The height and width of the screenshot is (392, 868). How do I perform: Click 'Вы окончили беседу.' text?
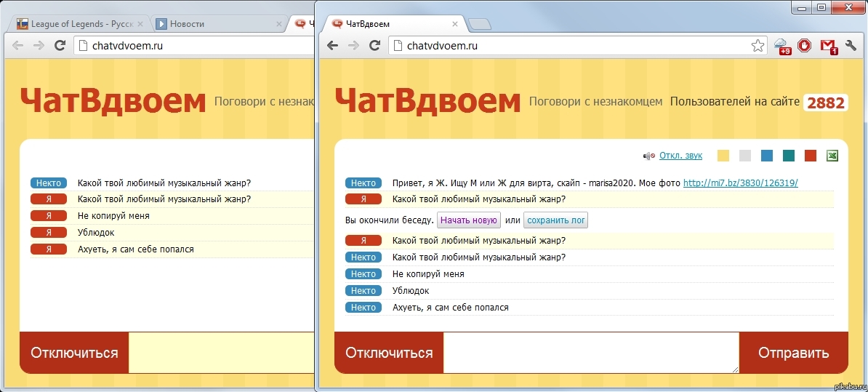tap(389, 220)
